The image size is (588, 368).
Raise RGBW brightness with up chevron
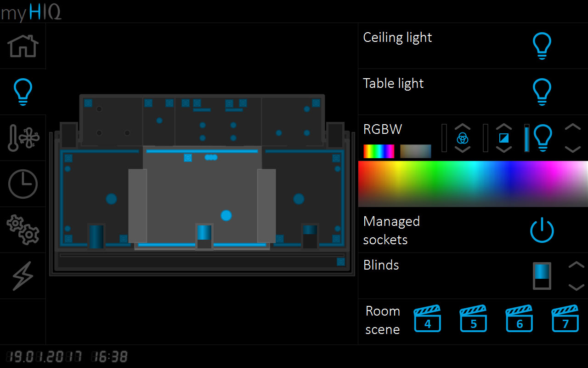[572, 127]
